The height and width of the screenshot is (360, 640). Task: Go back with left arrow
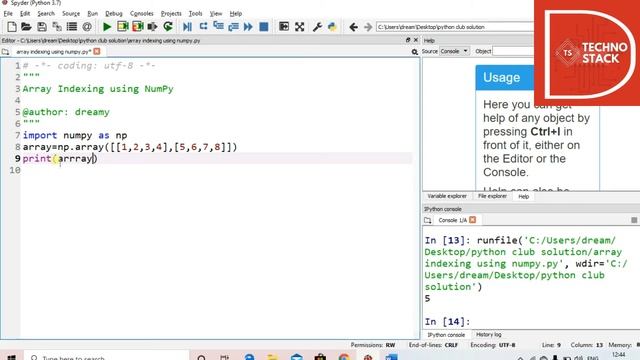(x=353, y=27)
